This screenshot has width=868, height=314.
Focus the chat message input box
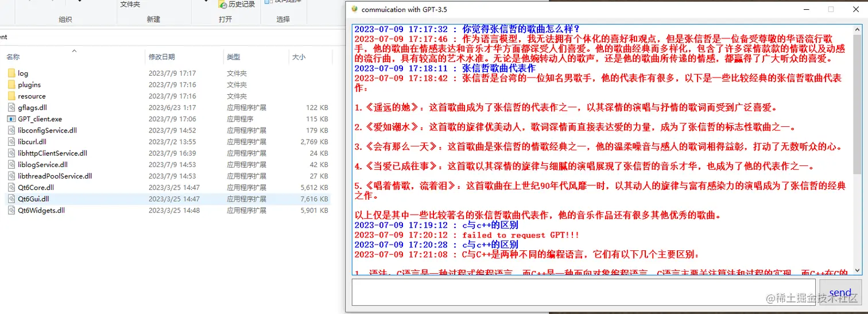[583, 293]
